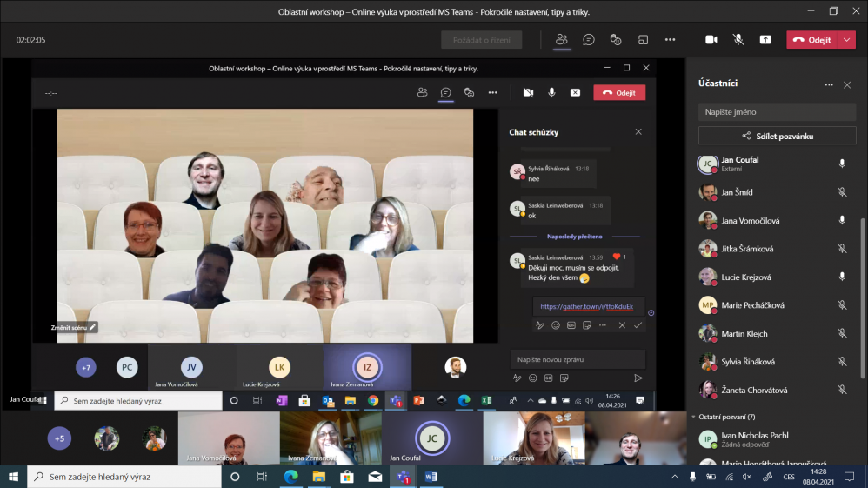
Task: Open GIF icon below new message box
Action: coord(548,378)
